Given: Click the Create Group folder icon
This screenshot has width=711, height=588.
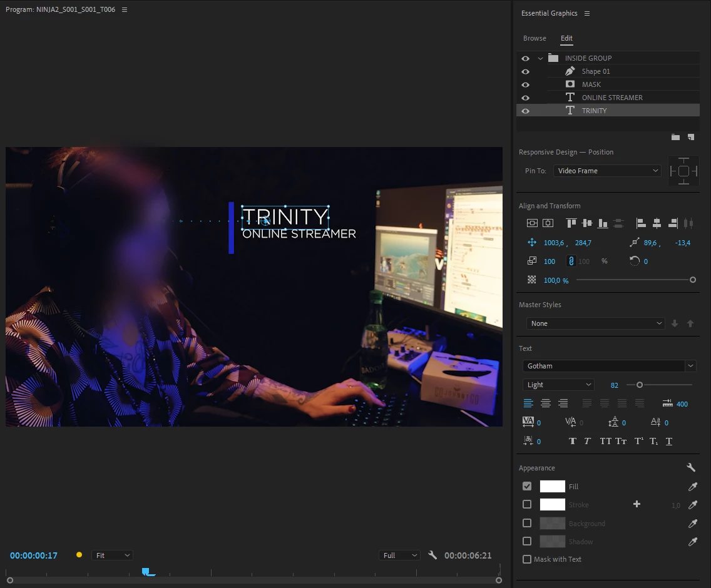Looking at the screenshot, I should (x=675, y=137).
